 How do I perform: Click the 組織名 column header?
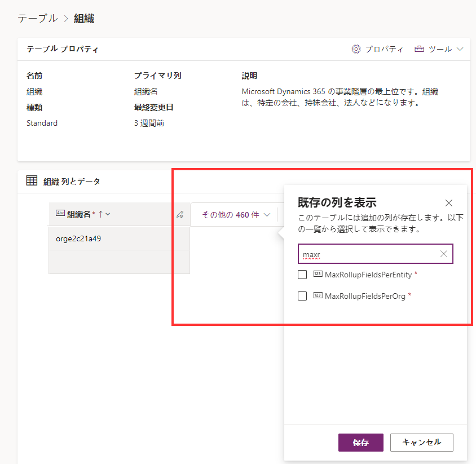click(120, 214)
